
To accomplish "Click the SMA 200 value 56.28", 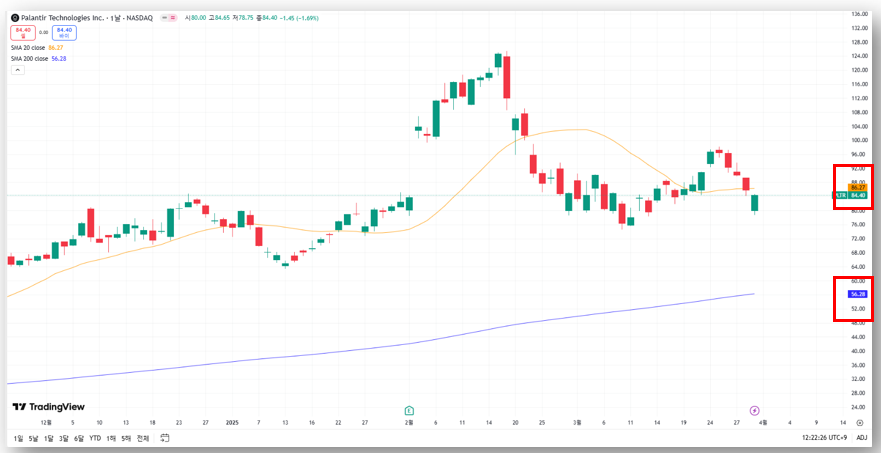I will tap(59, 58).
